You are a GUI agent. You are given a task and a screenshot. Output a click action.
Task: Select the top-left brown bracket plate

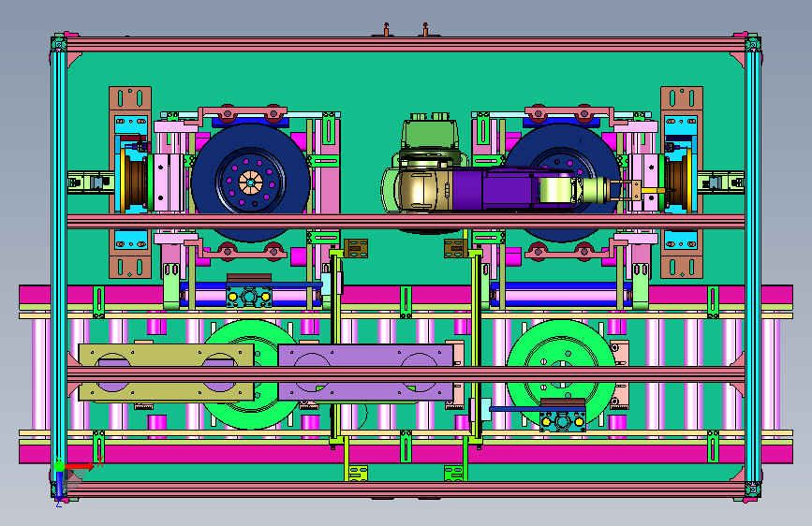[x=130, y=98]
